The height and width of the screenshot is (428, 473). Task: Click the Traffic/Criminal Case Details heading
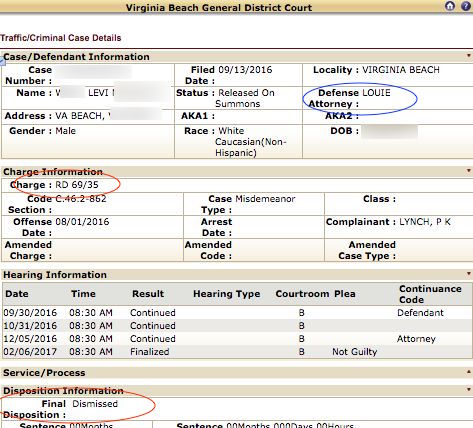coord(61,38)
